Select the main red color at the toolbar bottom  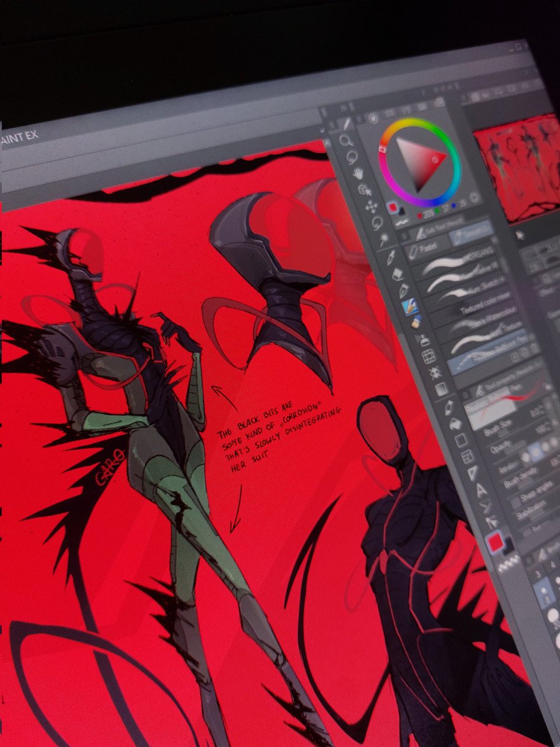pos(495,541)
